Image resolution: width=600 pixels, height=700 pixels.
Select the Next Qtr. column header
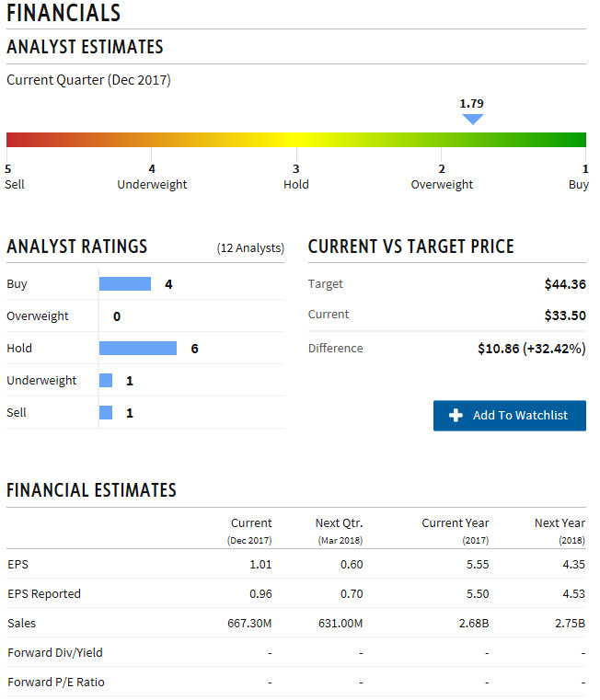[340, 531]
